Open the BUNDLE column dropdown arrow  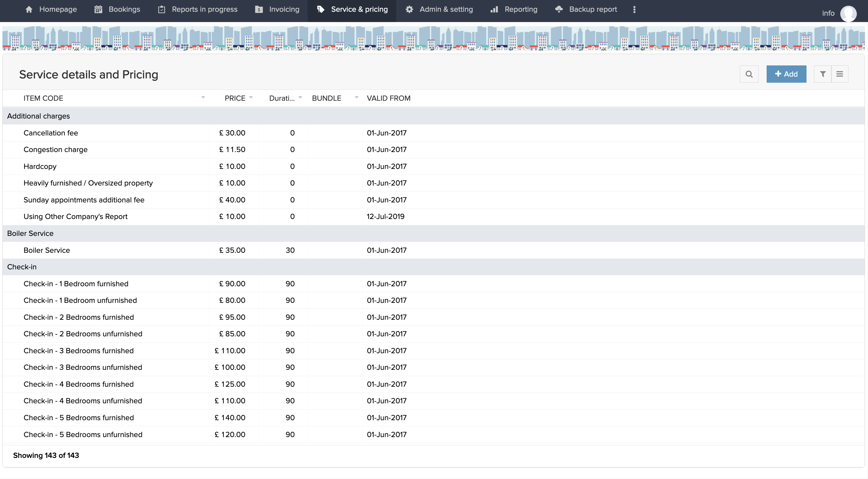point(356,97)
